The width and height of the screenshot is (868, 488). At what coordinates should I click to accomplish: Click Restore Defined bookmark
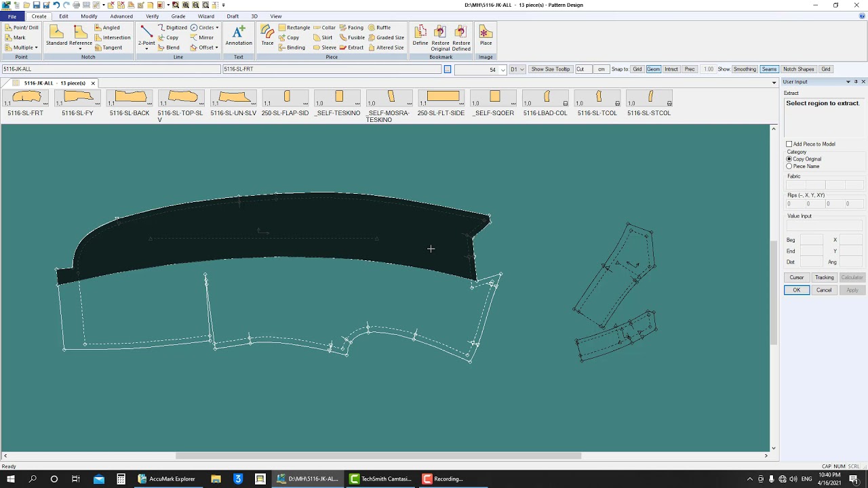click(461, 38)
